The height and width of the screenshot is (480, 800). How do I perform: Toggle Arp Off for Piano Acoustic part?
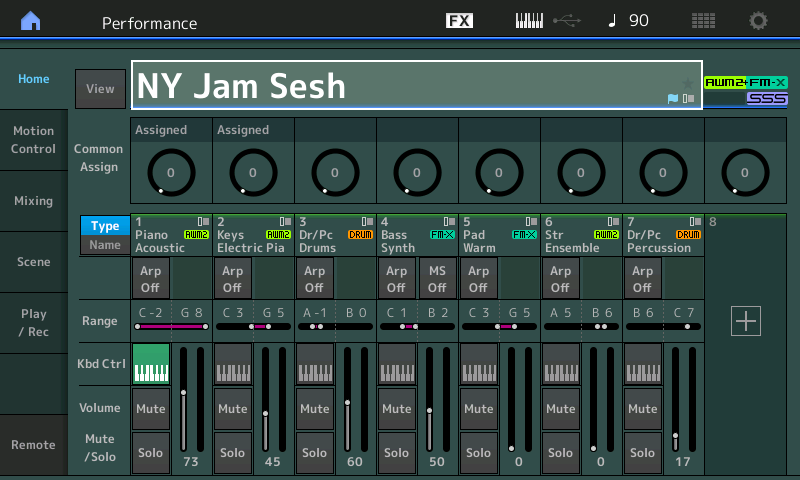click(151, 279)
